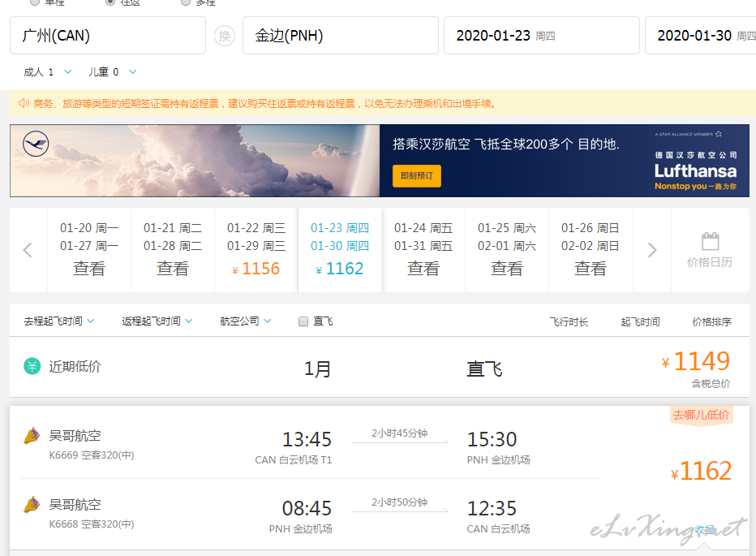
Task: Open the 价格日历 price calendar icon
Action: [710, 241]
